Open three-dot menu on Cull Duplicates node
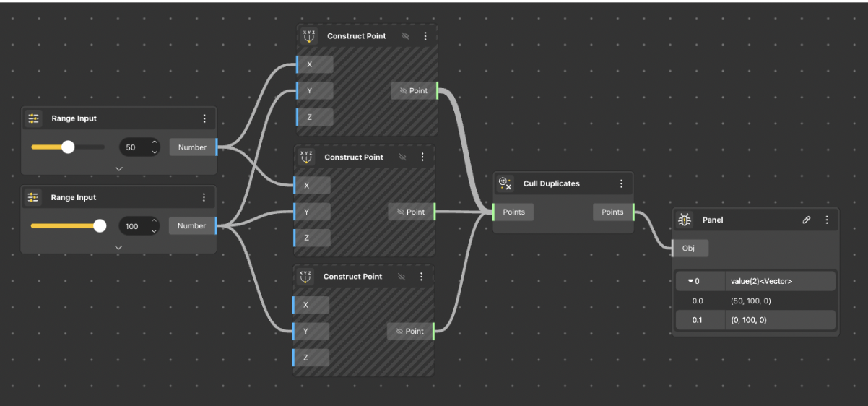 point(621,184)
